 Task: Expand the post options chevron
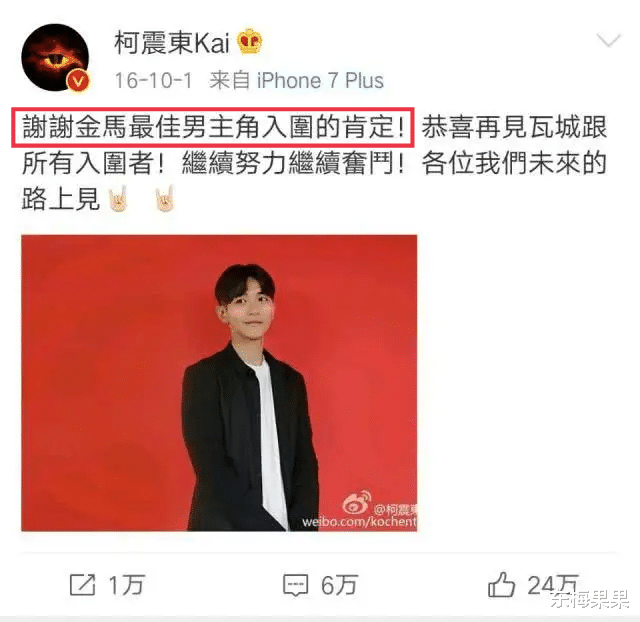(609, 41)
